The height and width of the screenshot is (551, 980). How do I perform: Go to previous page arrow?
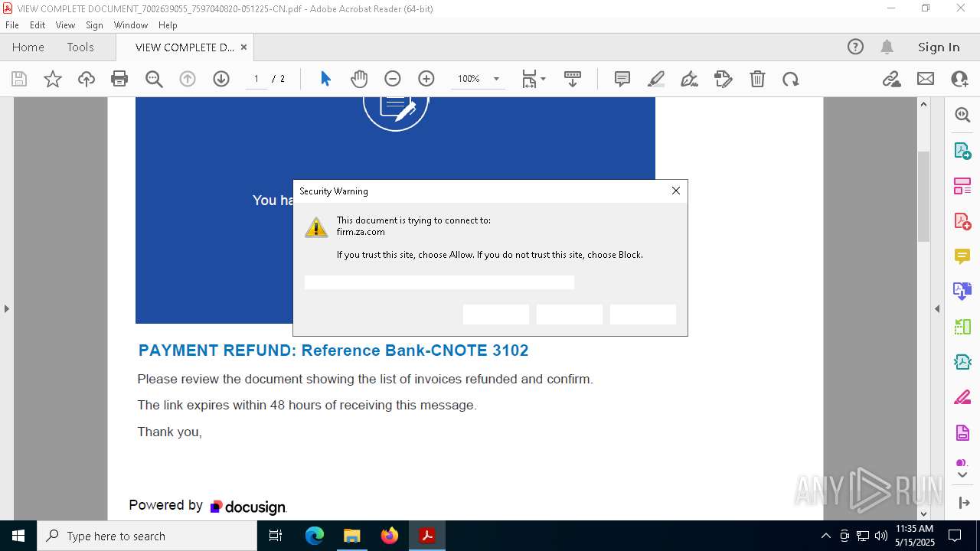click(188, 79)
